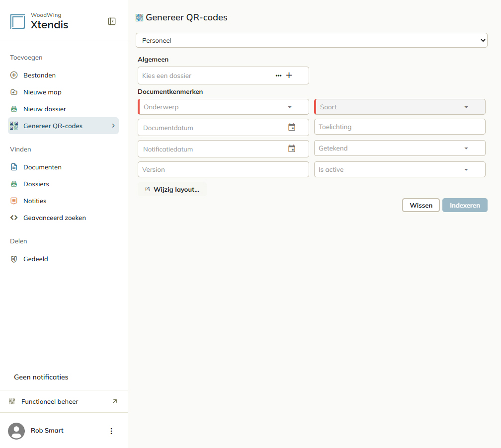Click the Geen notificaties text

[x=41, y=377]
